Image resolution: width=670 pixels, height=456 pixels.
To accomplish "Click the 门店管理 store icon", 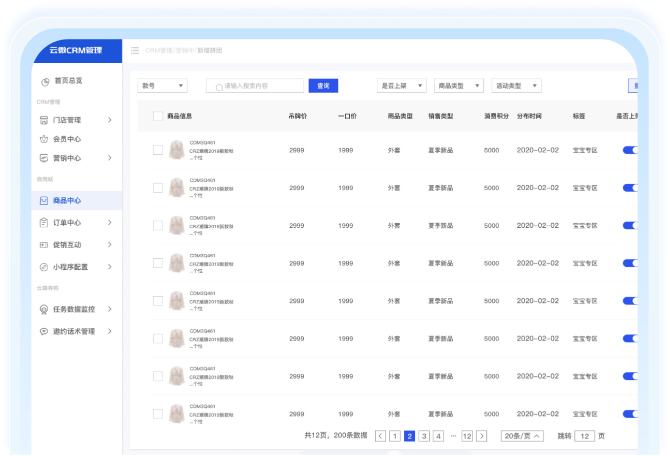I will coord(44,120).
